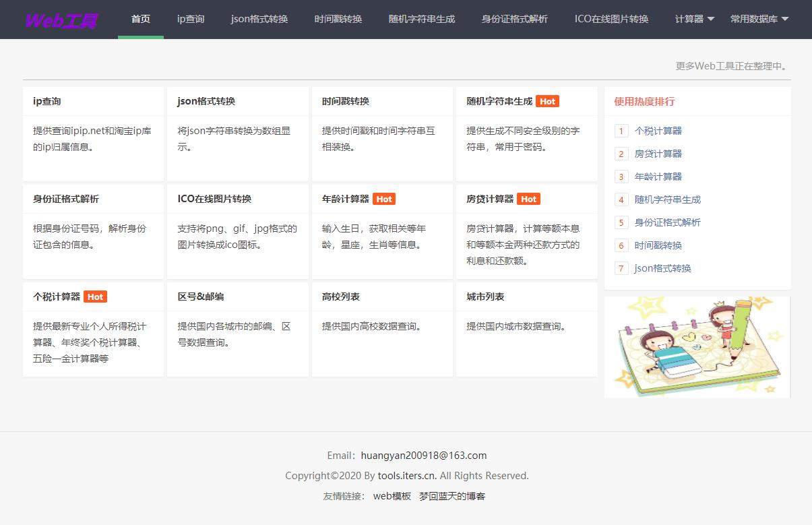This screenshot has height=525, width=812.
Task: Open the 高校列表 tool card
Action: click(341, 297)
